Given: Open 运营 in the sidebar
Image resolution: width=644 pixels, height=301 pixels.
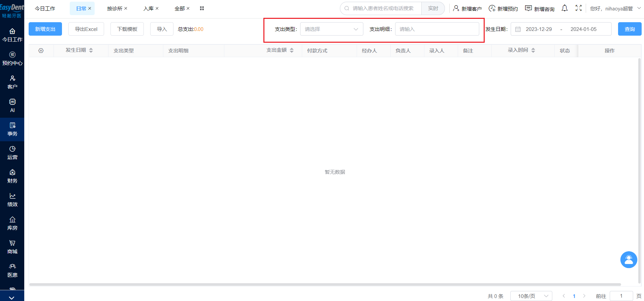Looking at the screenshot, I should pyautogui.click(x=12, y=153).
